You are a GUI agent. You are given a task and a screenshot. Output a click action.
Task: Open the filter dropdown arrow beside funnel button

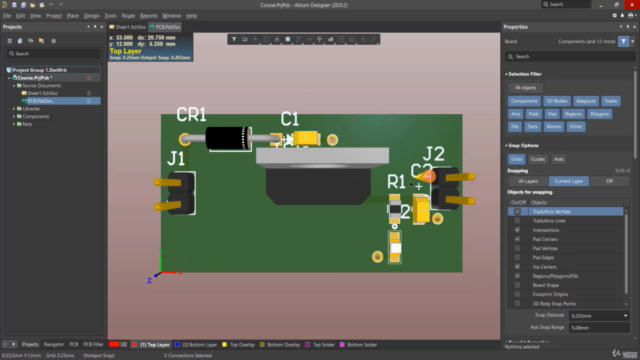633,41
